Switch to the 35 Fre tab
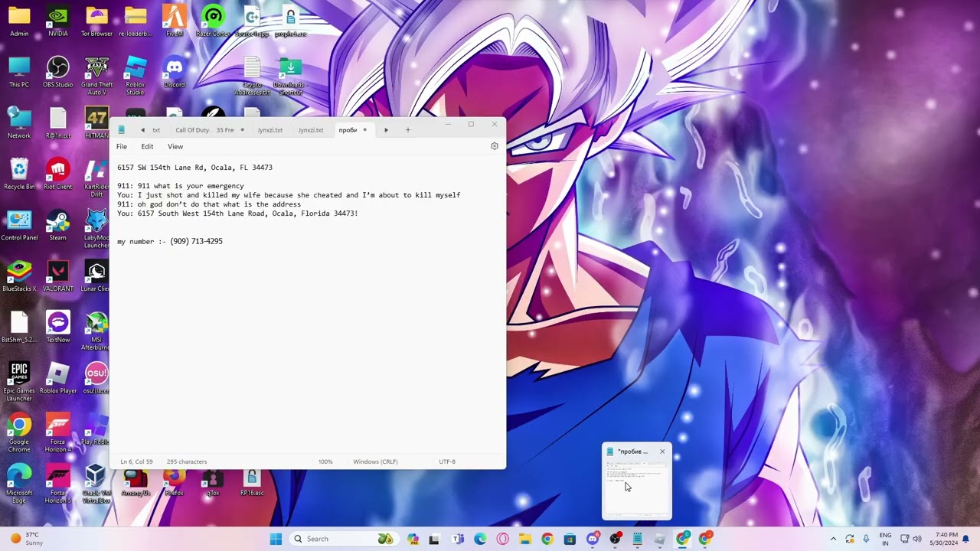The width and height of the screenshot is (980, 551). click(225, 130)
